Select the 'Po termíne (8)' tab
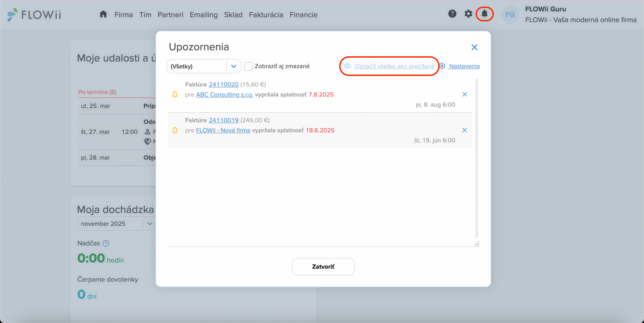This screenshot has height=323, width=644. pos(97,92)
